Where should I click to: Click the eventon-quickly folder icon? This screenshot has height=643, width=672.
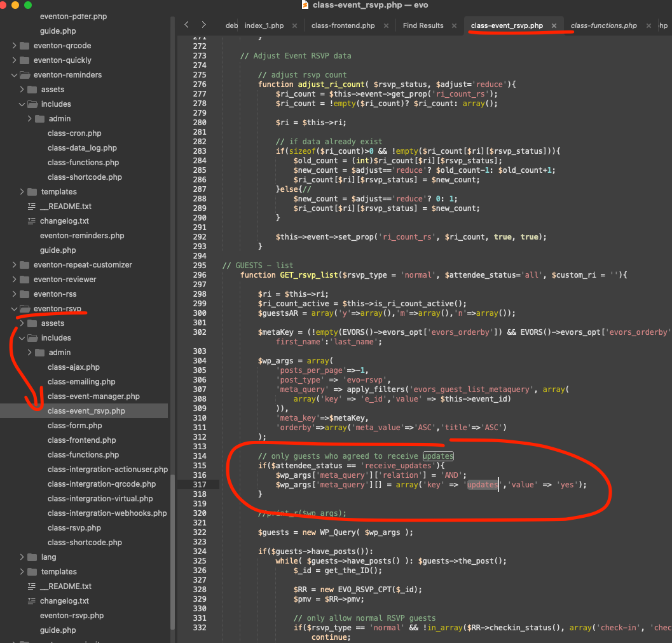pos(25,60)
